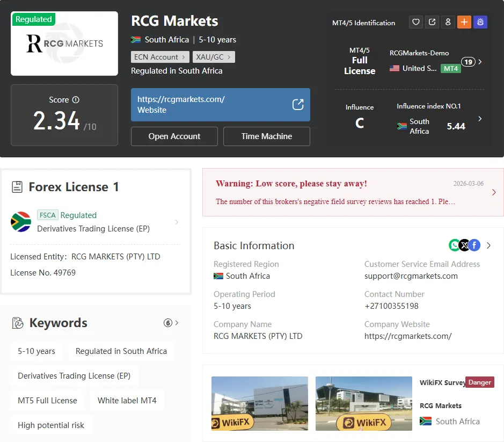504x442 pixels.
Task: Expand Basic Information social links chevron
Action: click(488, 245)
